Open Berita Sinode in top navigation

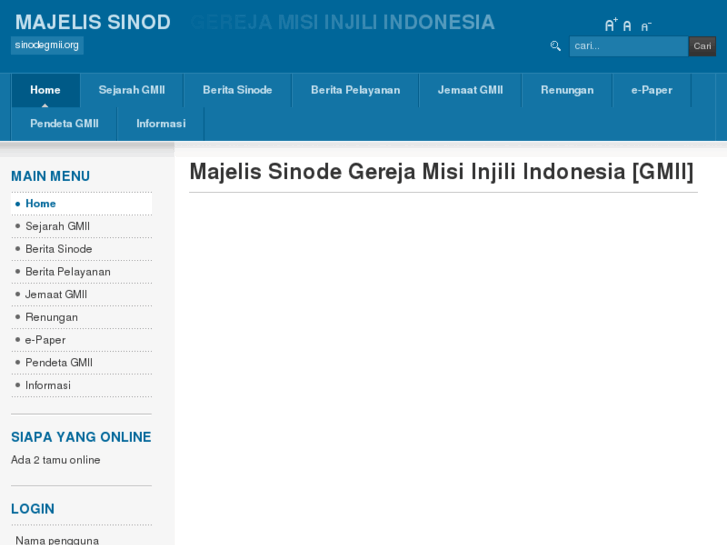[237, 90]
